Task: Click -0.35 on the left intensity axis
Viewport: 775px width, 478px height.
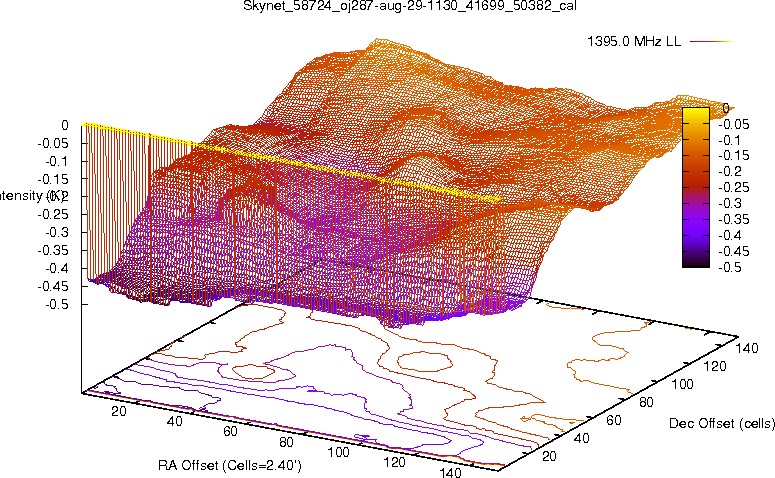Action: coord(53,250)
